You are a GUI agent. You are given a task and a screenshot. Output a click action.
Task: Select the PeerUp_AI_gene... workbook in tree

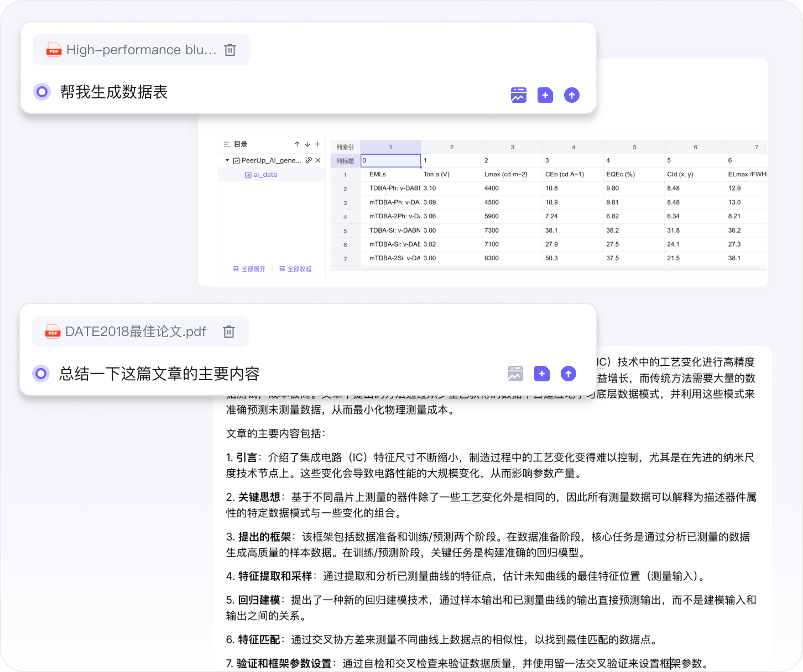(271, 160)
